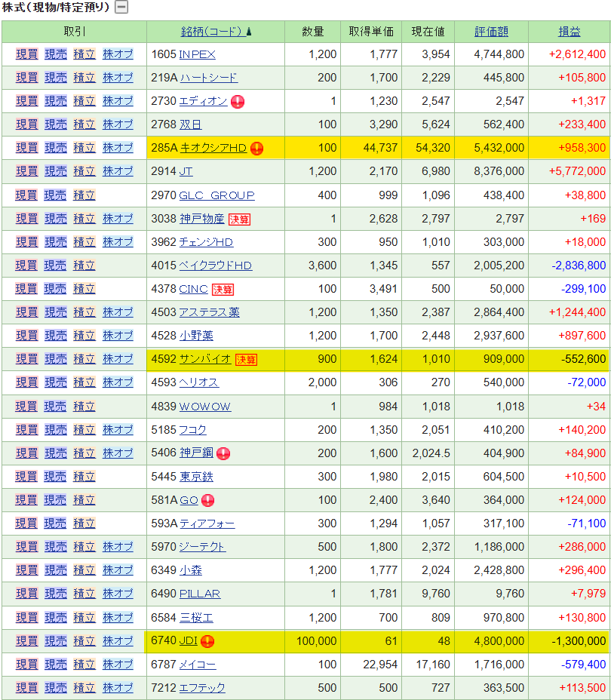Click the alert icon next to GO

[208, 500]
